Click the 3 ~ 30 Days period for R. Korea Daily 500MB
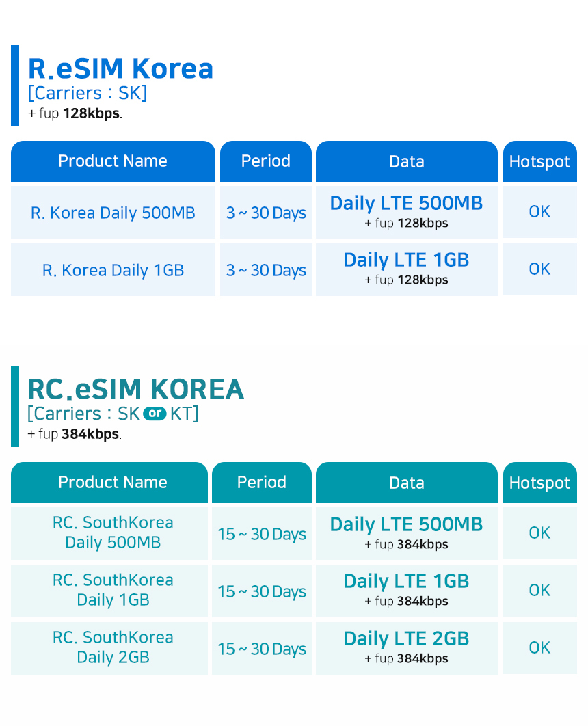 pyautogui.click(x=266, y=213)
